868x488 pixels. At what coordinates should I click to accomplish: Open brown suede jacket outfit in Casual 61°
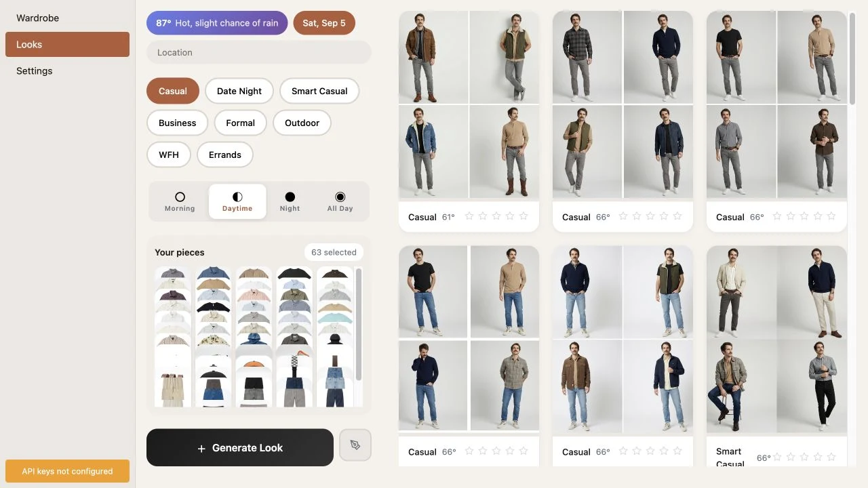[433, 57]
